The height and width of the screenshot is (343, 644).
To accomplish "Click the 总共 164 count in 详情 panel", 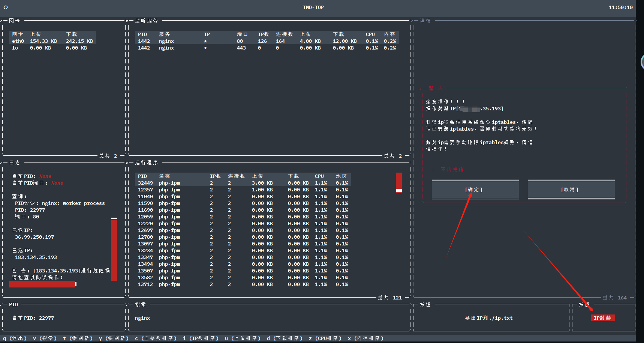I will tap(615, 298).
